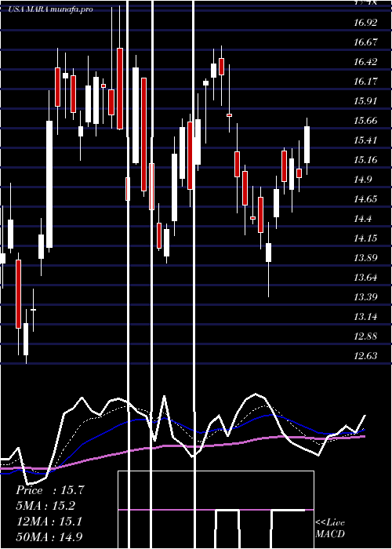Click the 14.9 price axis label

(363, 180)
